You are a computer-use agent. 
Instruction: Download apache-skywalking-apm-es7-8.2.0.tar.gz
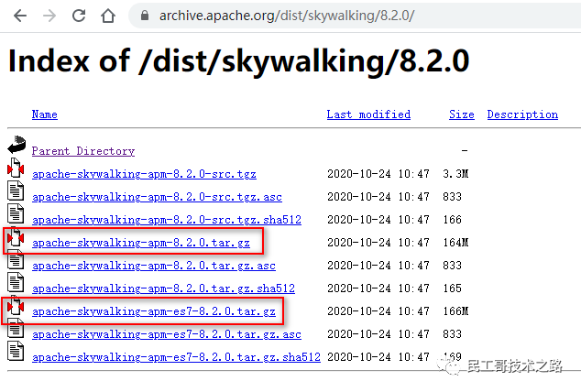(x=154, y=311)
